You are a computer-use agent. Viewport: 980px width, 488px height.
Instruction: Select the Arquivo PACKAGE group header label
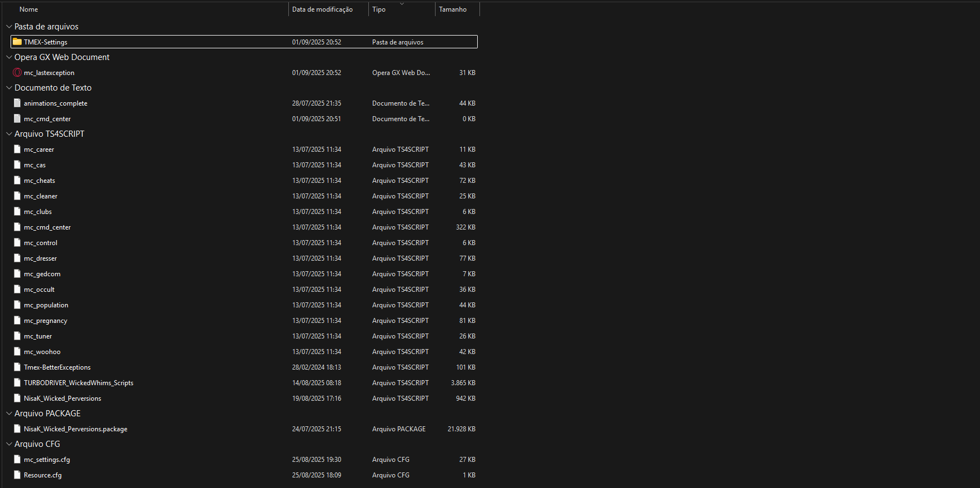click(47, 413)
